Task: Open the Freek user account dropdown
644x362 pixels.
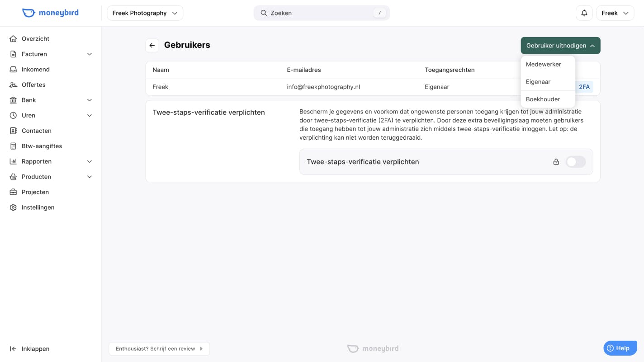Action: tap(615, 13)
